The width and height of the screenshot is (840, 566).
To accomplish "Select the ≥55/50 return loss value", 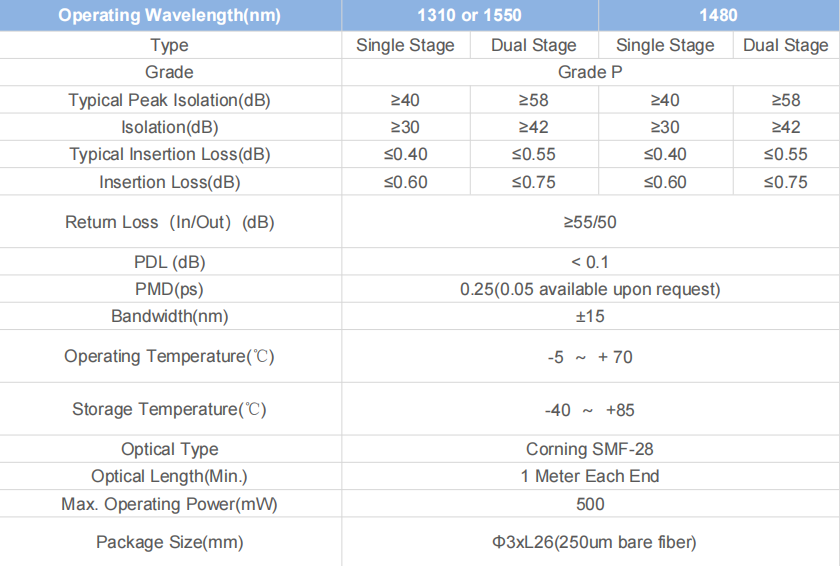I will [x=590, y=222].
